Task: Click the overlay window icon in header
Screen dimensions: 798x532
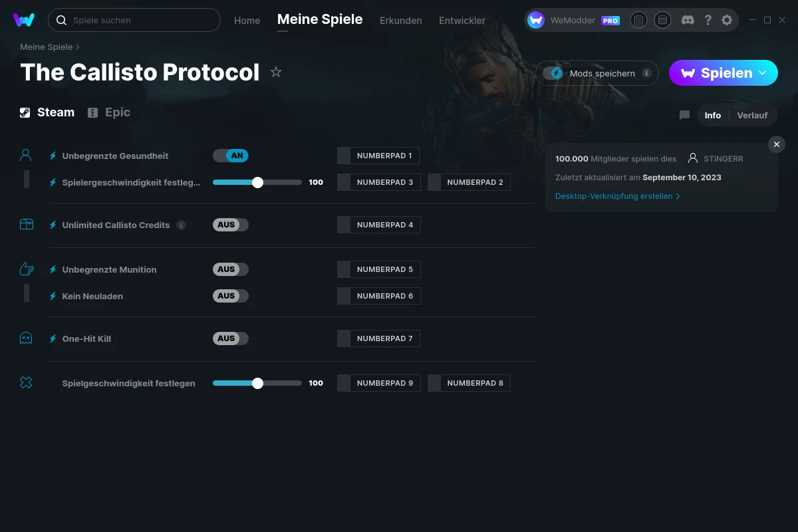Action: 662,20
